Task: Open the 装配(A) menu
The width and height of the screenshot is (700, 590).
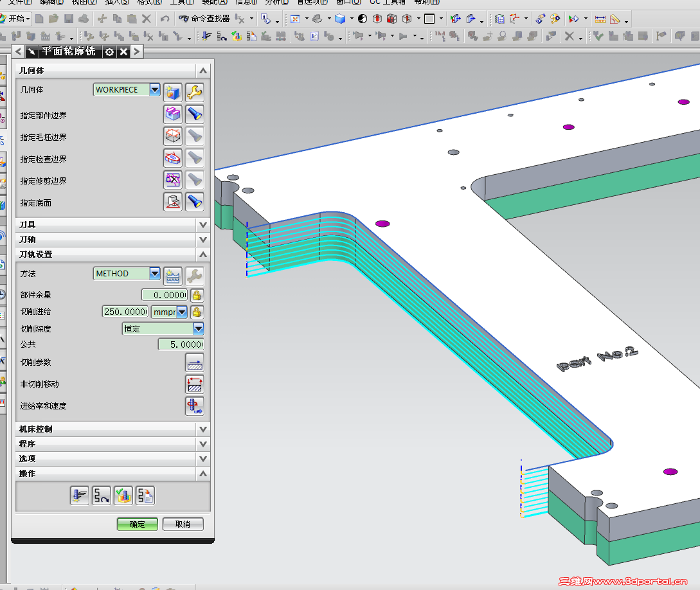Action: click(215, 2)
